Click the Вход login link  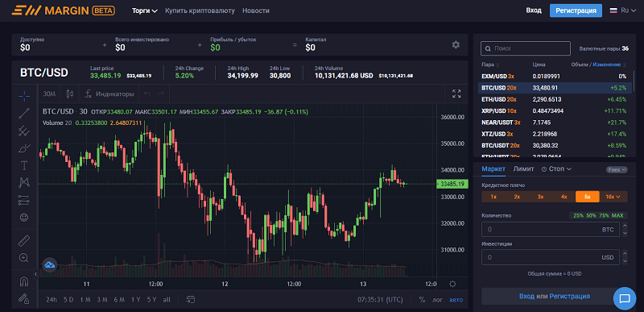coord(534,10)
